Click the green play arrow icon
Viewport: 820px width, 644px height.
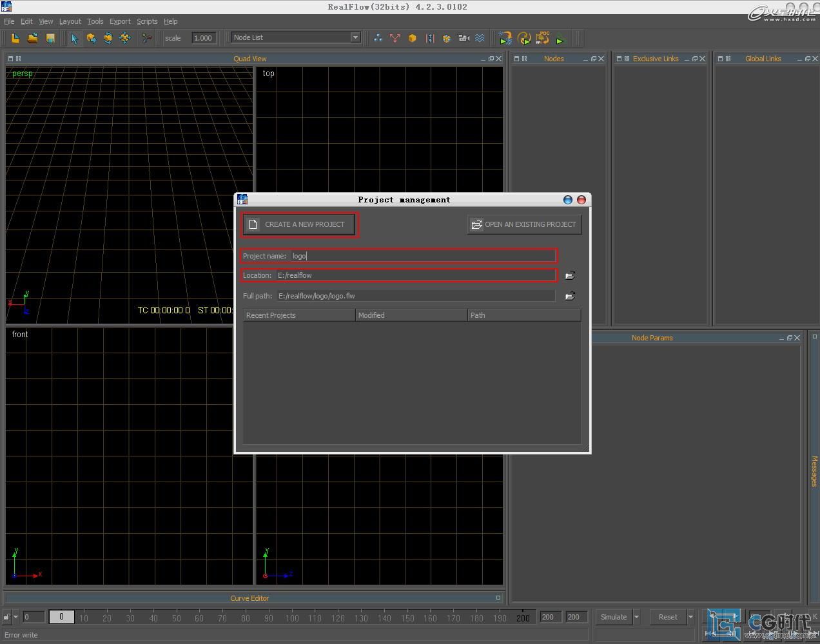coord(560,39)
